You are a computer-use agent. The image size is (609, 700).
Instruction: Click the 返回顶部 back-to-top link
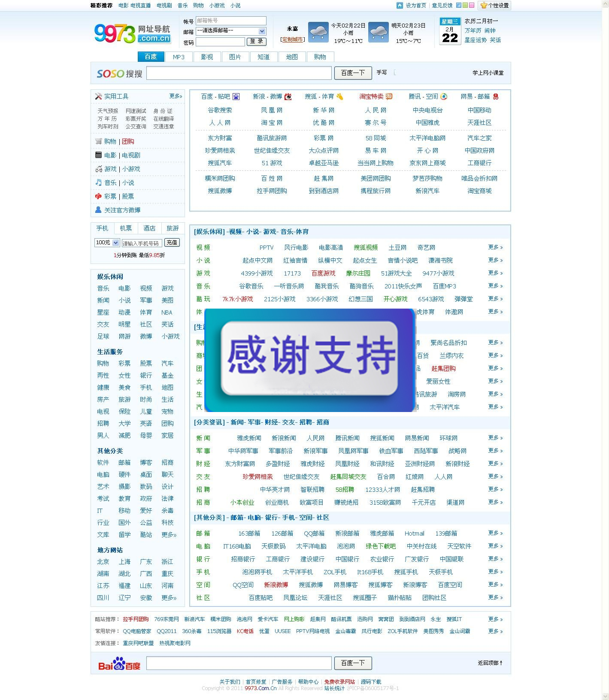pyautogui.click(x=490, y=663)
